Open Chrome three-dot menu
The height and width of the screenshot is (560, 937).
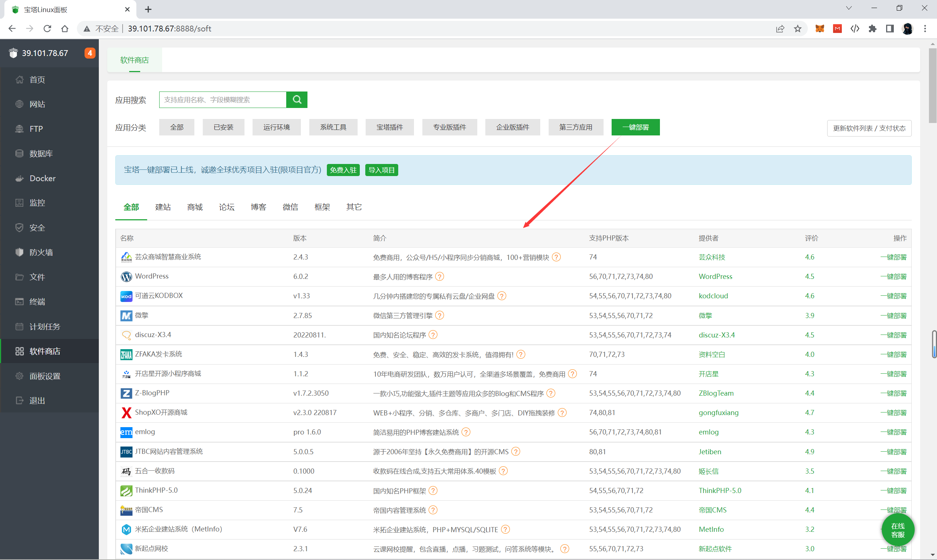pyautogui.click(x=925, y=29)
